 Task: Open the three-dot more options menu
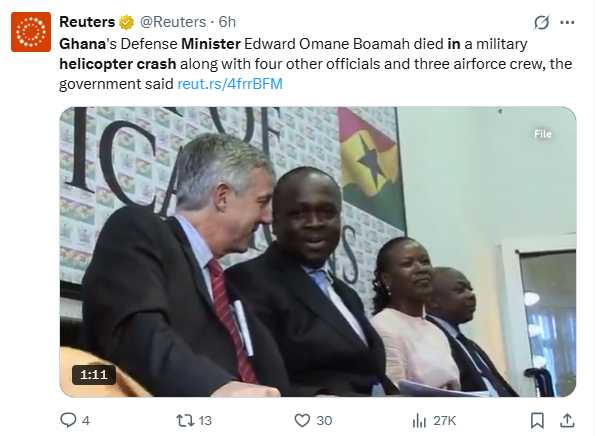point(567,22)
